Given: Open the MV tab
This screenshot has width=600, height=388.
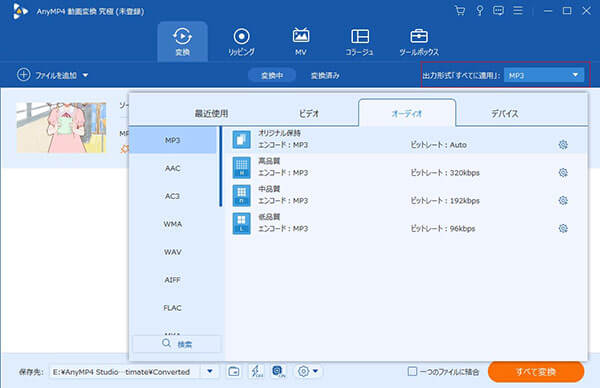Looking at the screenshot, I should click(x=301, y=41).
